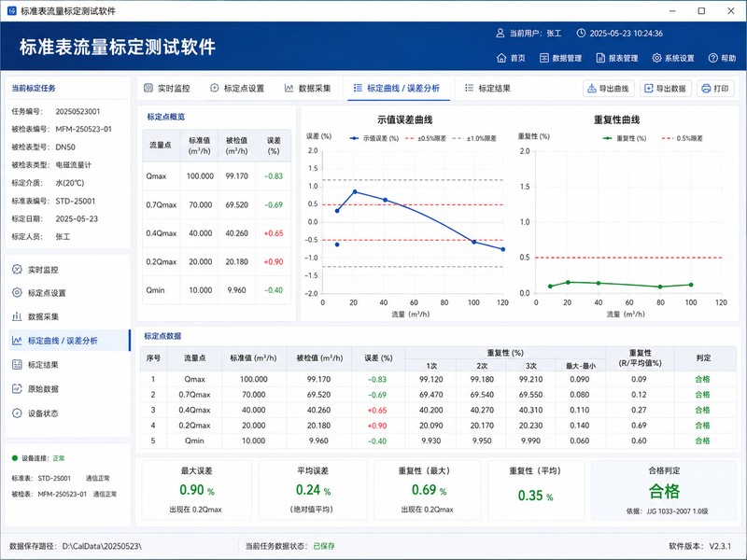
Task: Click the large 合格 verdict in 合格判定 card
Action: click(x=664, y=492)
